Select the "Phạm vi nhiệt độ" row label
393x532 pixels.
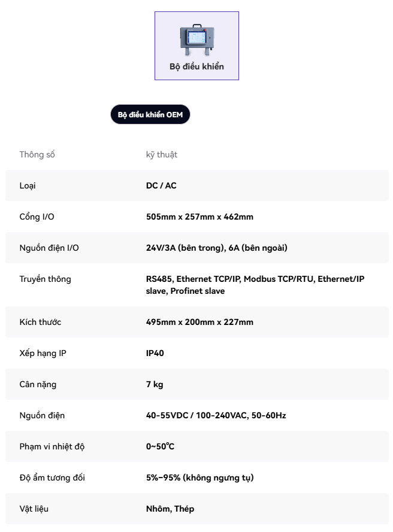click(52, 446)
